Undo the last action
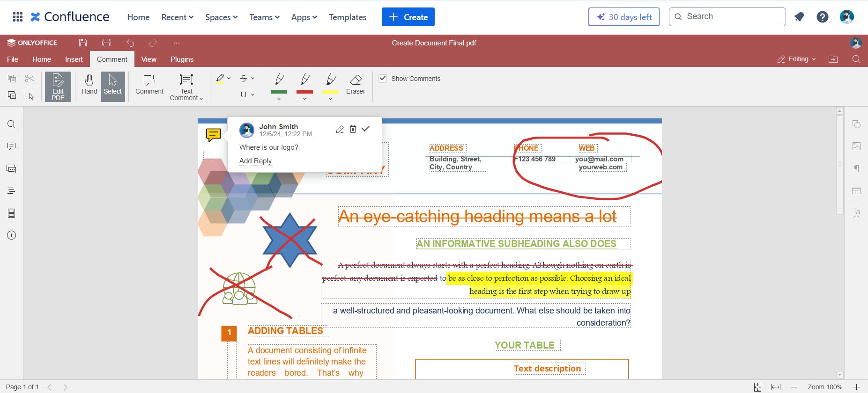 (x=130, y=43)
